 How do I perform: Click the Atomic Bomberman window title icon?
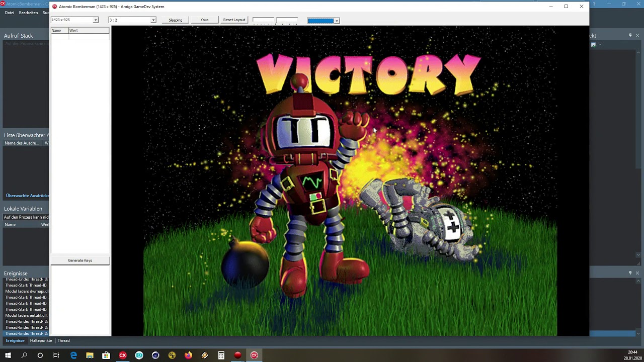click(x=55, y=7)
